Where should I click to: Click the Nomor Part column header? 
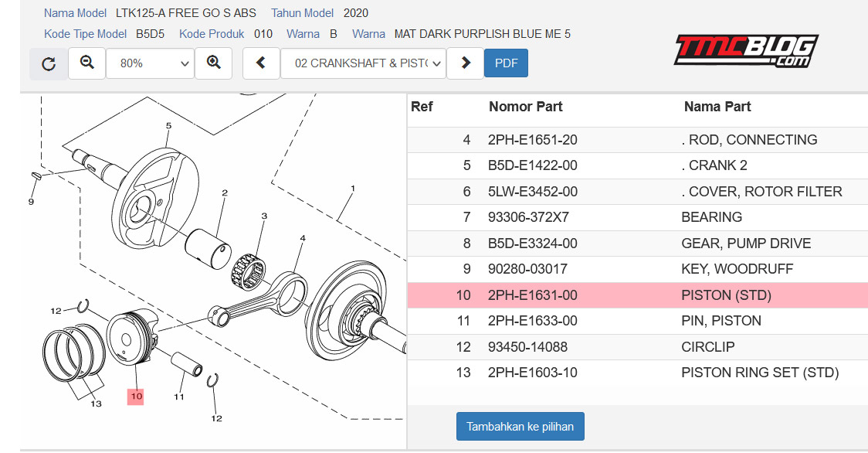525,107
